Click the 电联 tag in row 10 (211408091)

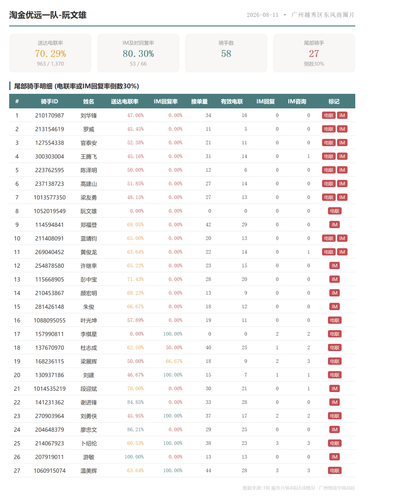(329, 238)
